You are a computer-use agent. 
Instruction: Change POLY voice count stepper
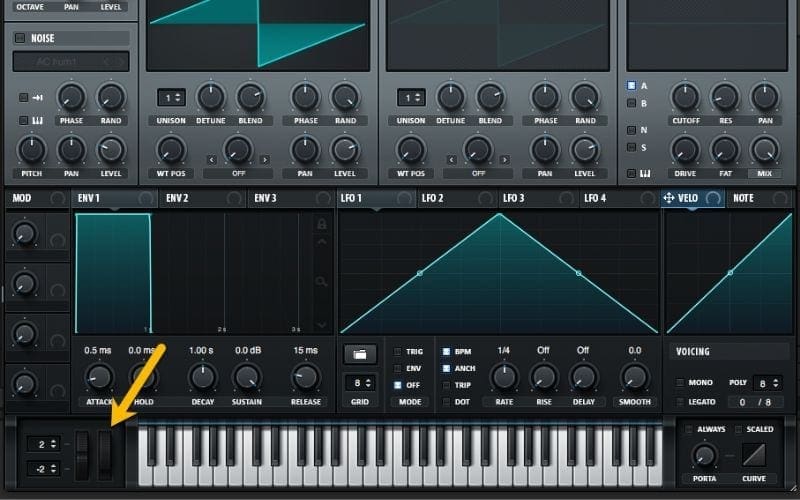[x=767, y=383]
